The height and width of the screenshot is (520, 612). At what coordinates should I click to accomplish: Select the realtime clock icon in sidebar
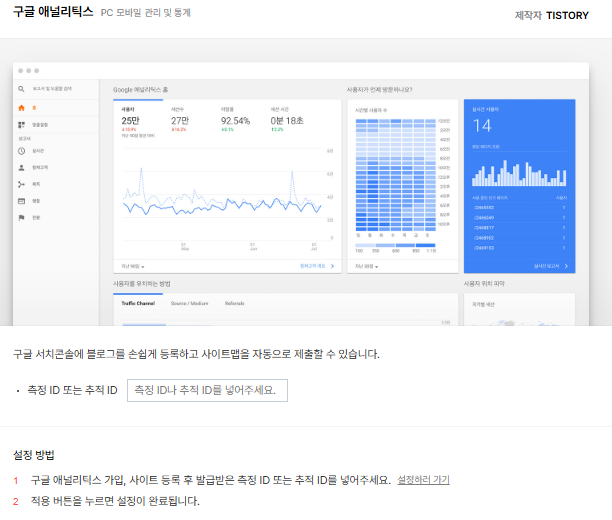(x=21, y=151)
